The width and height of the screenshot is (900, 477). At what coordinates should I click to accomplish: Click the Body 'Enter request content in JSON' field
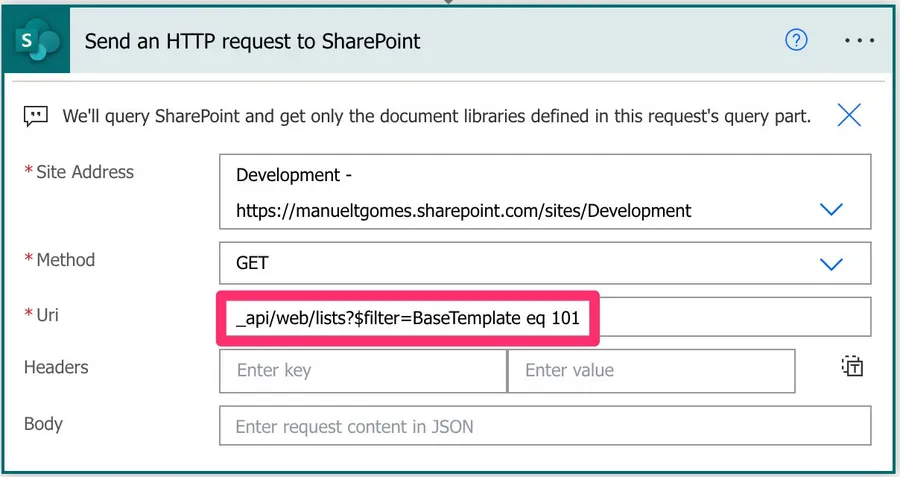tap(544, 426)
